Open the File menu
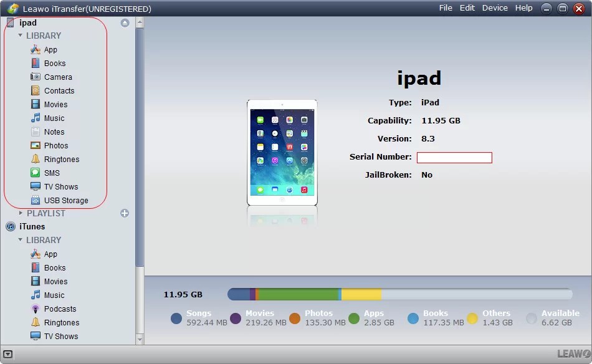 446,8
